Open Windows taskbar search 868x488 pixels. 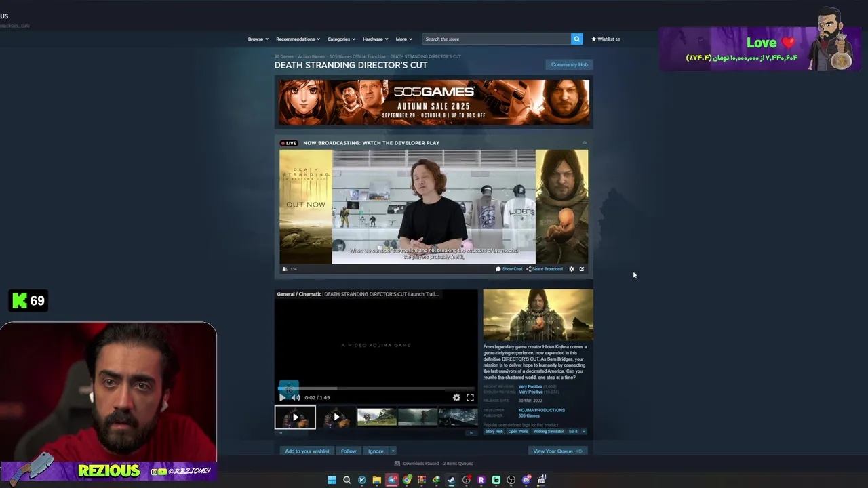point(347,480)
